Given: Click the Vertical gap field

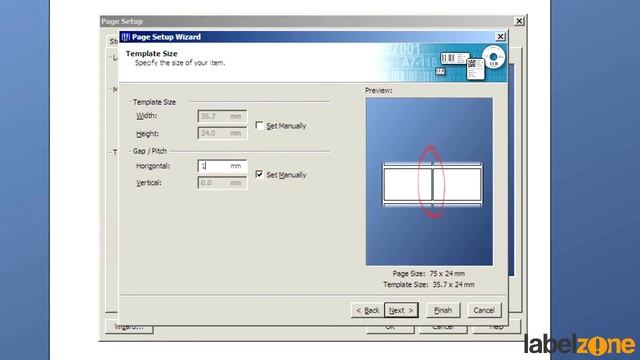Looking at the screenshot, I should click(222, 182).
